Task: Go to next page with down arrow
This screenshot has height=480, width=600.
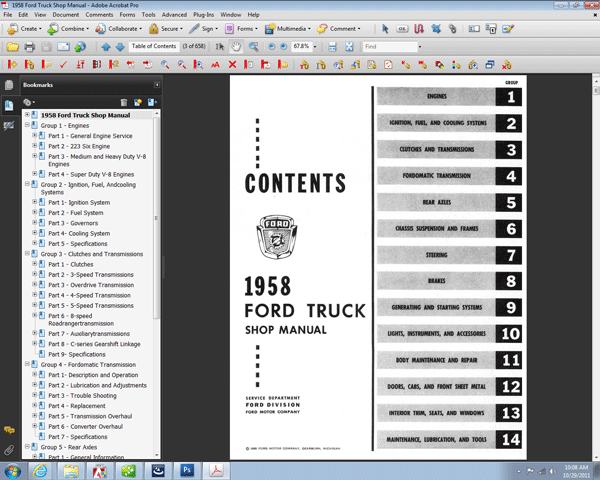Action: tap(120, 47)
